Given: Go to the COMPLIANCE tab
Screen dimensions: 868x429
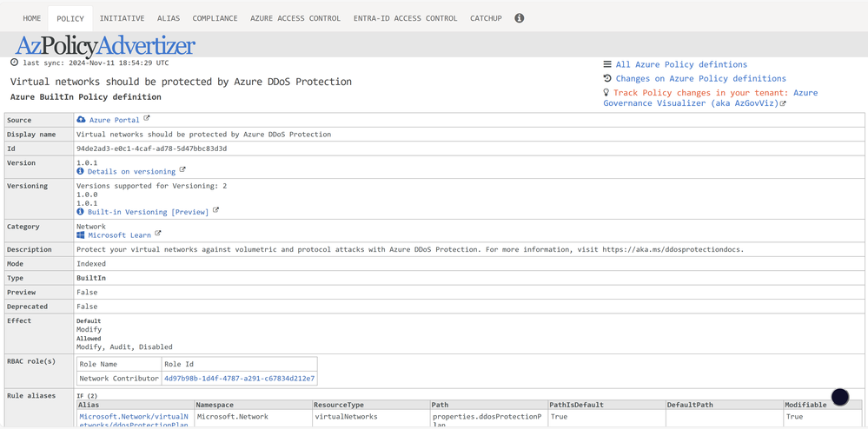Looking at the screenshot, I should (215, 18).
